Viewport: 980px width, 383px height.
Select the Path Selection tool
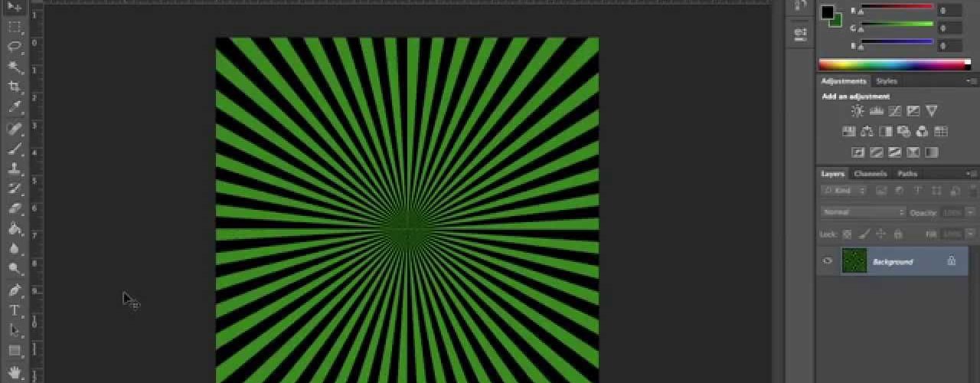15,331
